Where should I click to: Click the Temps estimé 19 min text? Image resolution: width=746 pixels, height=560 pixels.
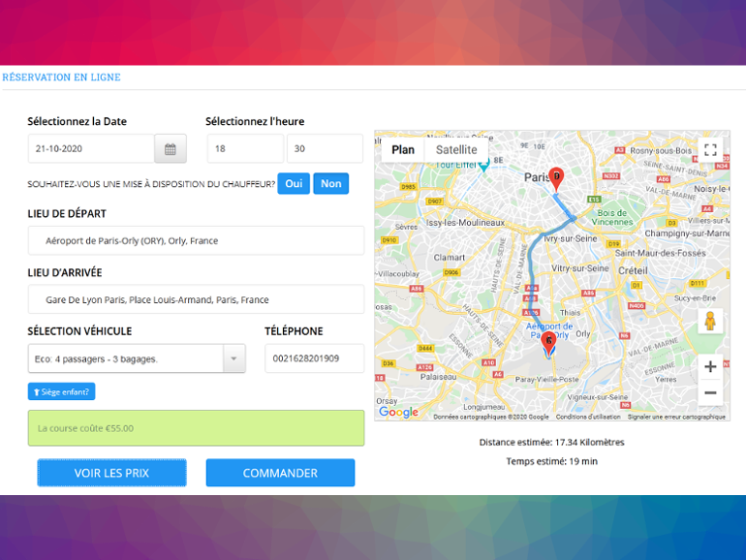point(552,461)
